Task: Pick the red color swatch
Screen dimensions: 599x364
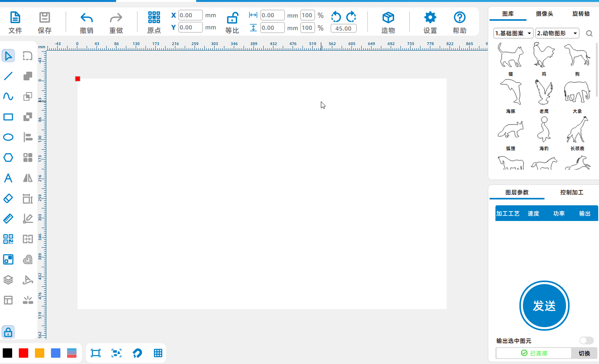Action: [24, 353]
